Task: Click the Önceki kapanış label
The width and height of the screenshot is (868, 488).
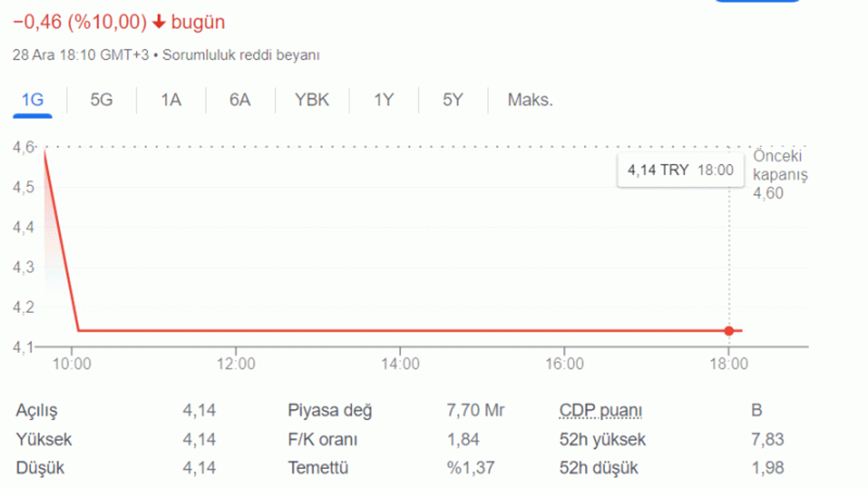Action: click(780, 165)
